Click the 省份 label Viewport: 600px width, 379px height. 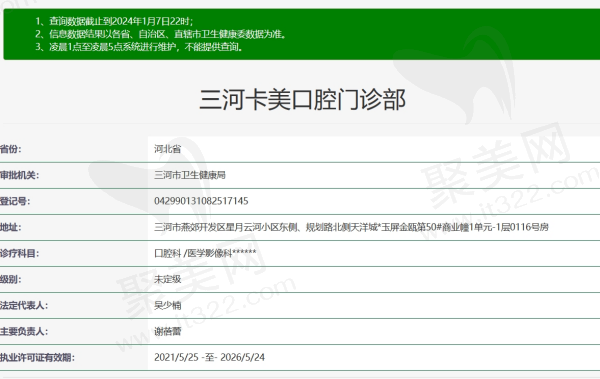(x=10, y=149)
